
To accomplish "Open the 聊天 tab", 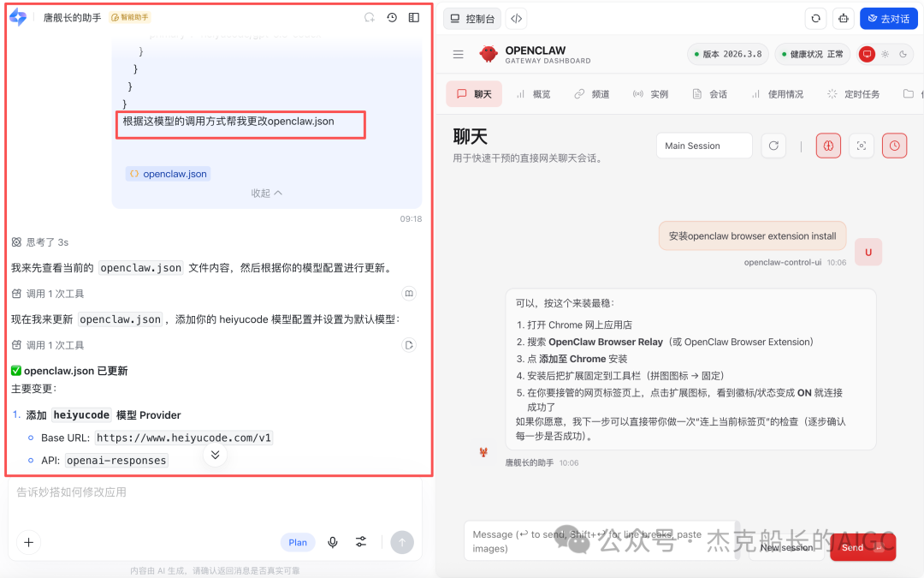I will pyautogui.click(x=474, y=94).
